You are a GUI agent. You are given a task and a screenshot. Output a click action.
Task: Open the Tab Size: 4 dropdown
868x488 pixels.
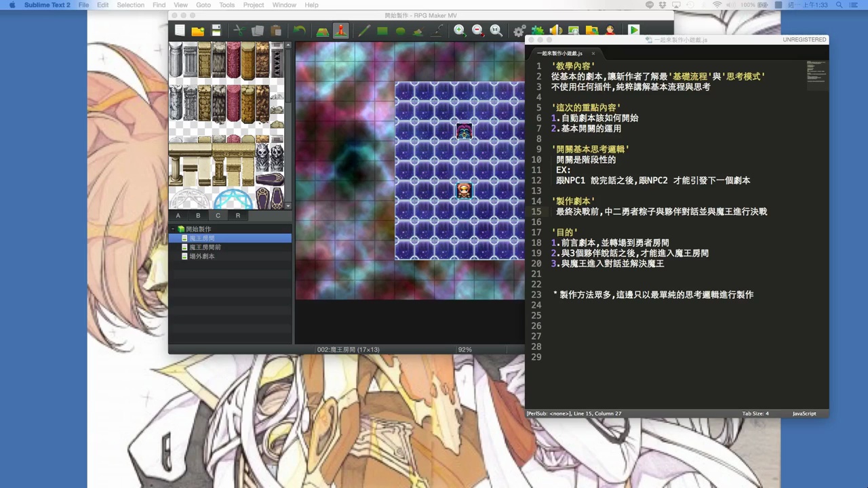pyautogui.click(x=755, y=413)
